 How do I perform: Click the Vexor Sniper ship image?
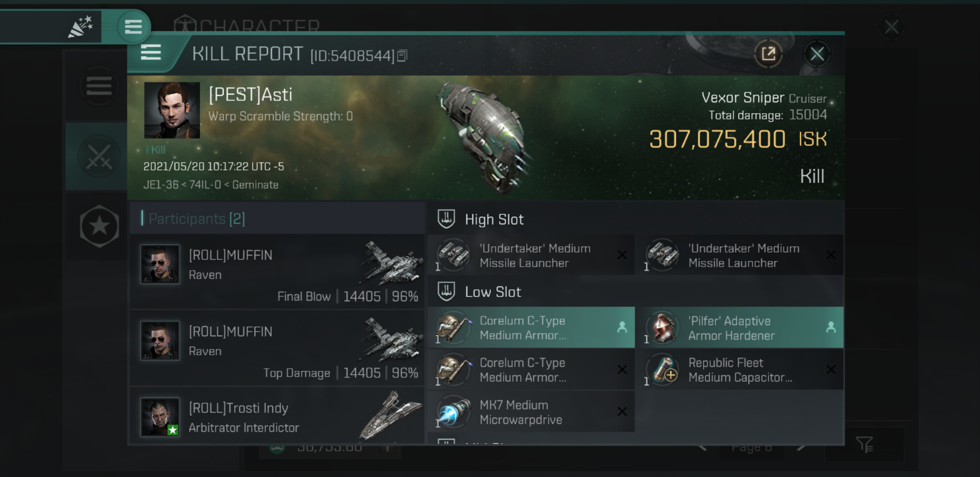pyautogui.click(x=483, y=137)
